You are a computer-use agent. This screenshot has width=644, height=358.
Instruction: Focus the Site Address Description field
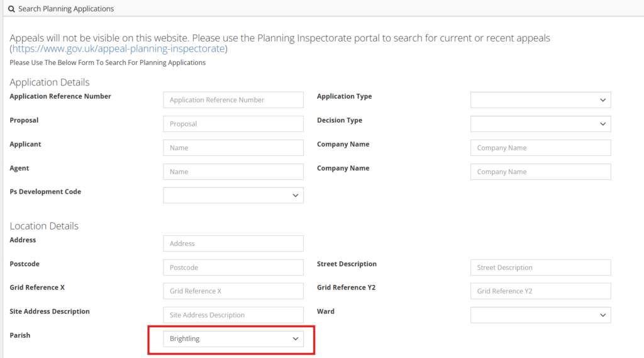point(233,315)
